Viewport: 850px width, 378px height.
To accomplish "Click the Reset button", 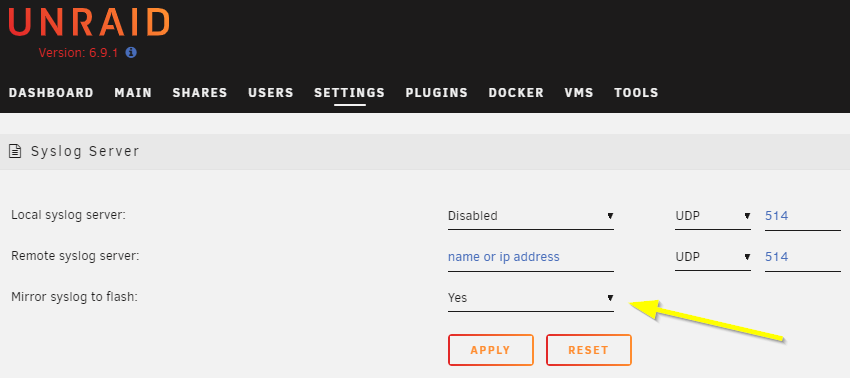I will click(589, 350).
